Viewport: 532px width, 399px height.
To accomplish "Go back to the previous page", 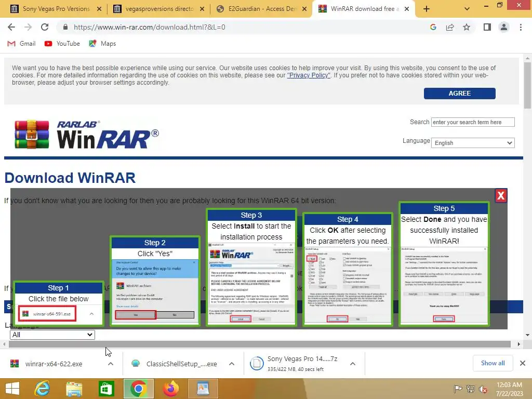I will [11, 27].
